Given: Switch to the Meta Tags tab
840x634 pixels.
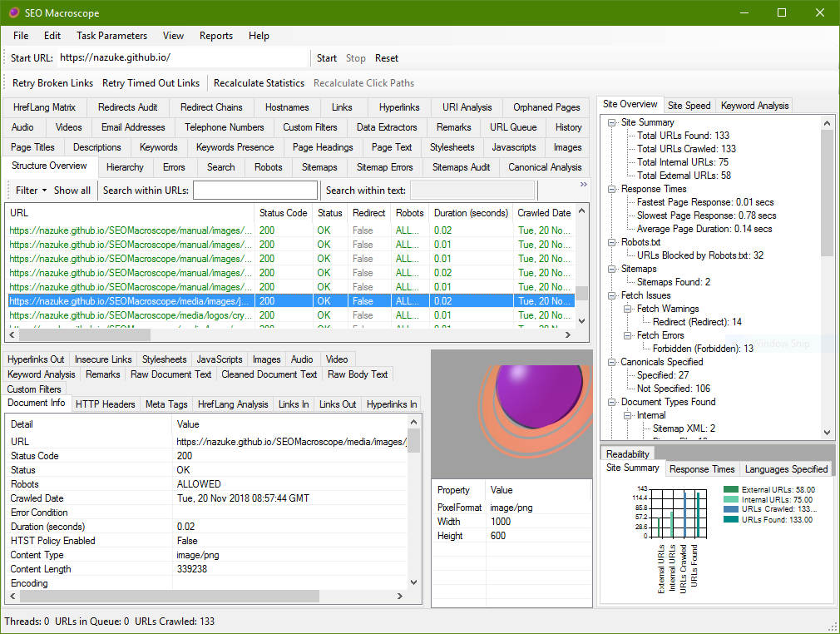Looking at the screenshot, I should (x=166, y=404).
